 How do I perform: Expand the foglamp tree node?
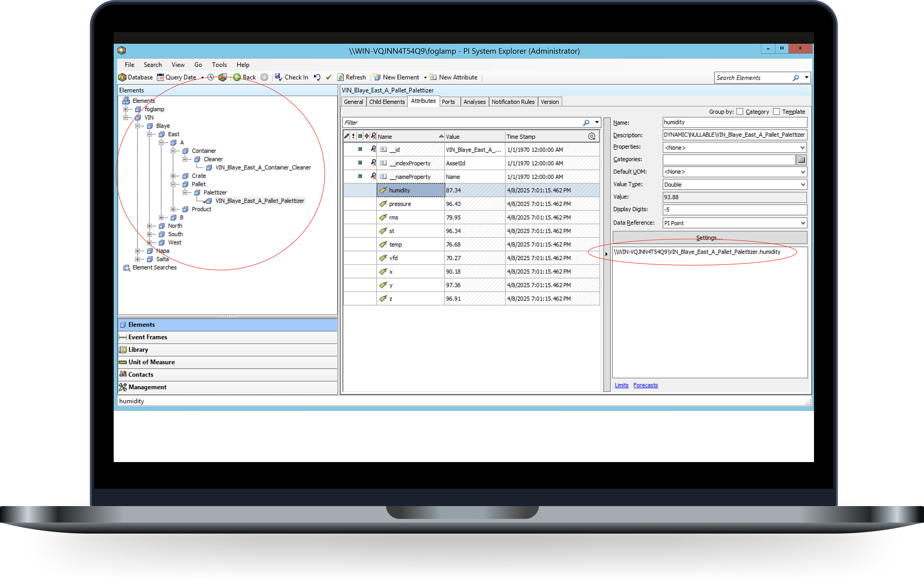pyautogui.click(x=126, y=109)
